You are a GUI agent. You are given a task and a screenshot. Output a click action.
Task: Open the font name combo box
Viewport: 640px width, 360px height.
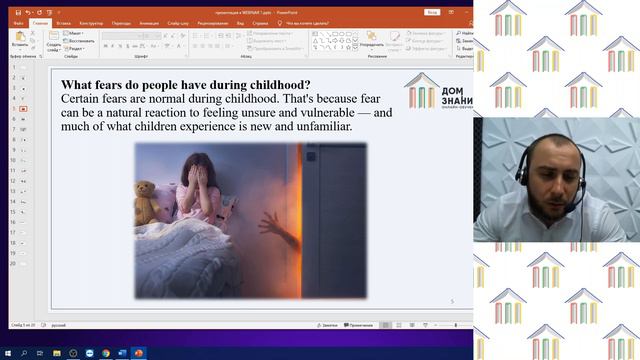(x=122, y=36)
